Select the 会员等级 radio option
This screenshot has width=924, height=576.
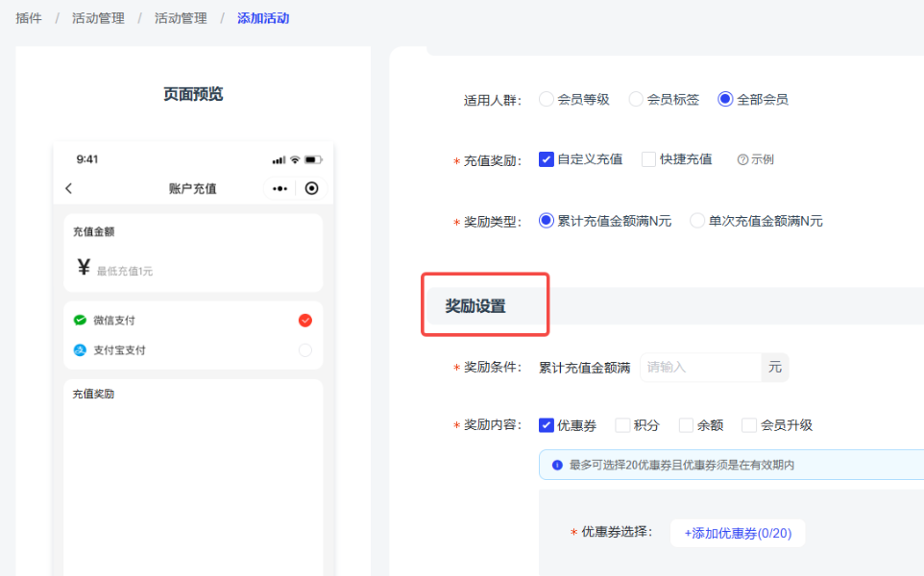coord(547,99)
